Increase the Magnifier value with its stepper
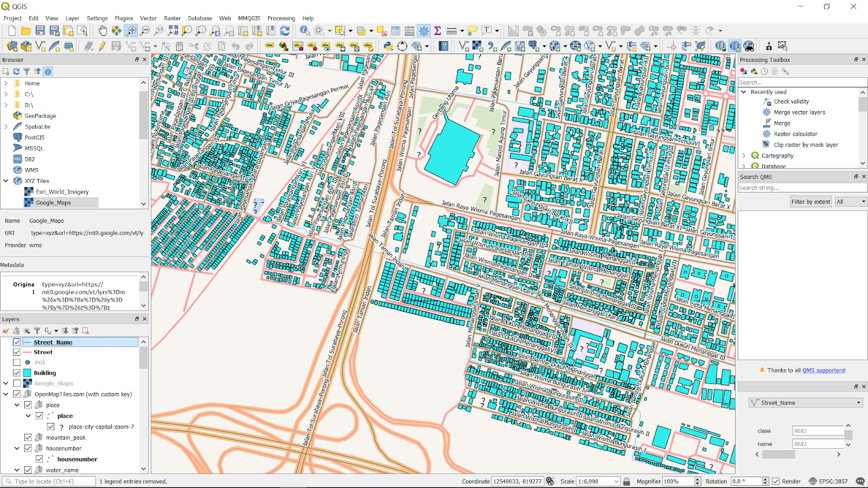 click(x=696, y=478)
